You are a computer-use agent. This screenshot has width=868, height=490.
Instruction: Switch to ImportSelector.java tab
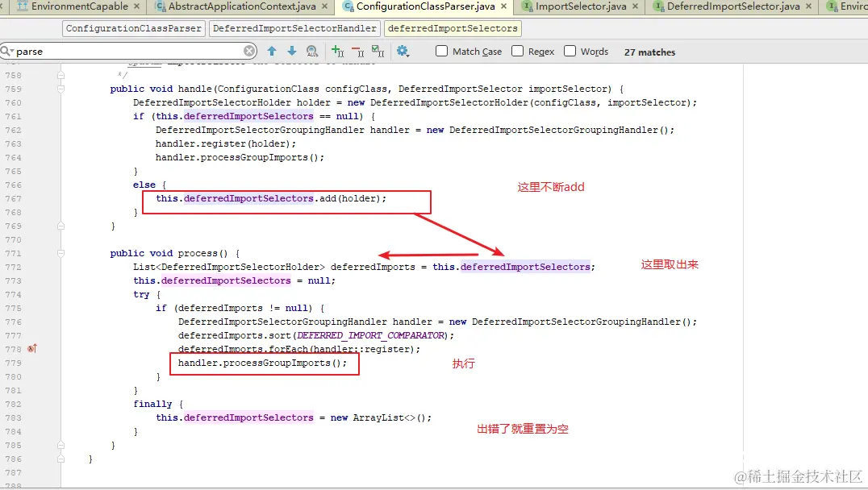pyautogui.click(x=580, y=6)
